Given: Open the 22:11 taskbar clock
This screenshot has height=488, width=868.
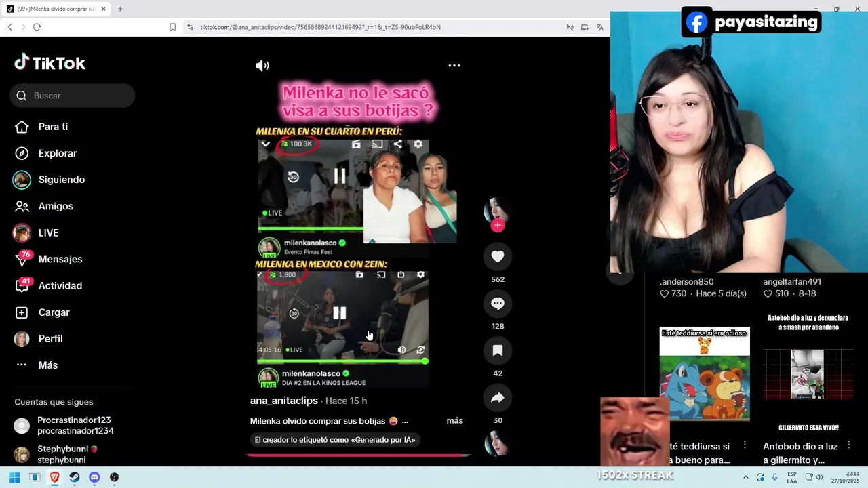Looking at the screenshot, I should coord(846,477).
